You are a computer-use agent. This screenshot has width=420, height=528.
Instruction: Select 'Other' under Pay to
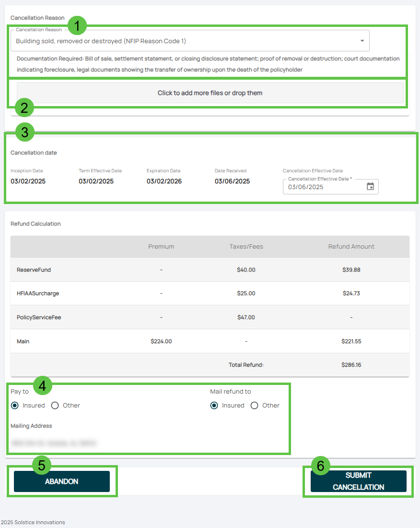click(55, 406)
